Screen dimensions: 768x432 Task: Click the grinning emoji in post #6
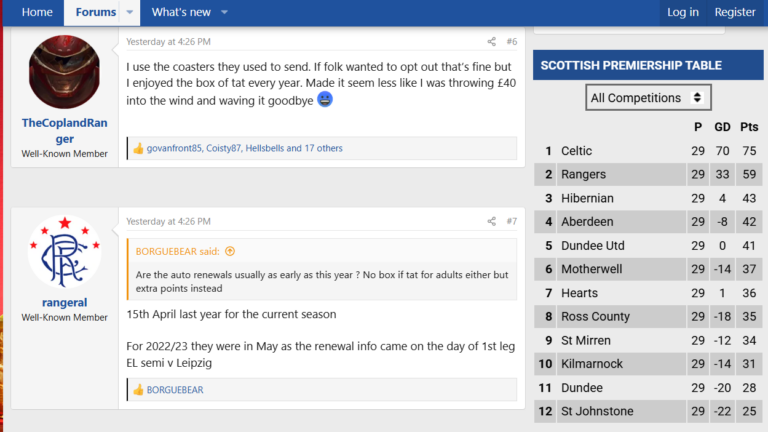[325, 99]
